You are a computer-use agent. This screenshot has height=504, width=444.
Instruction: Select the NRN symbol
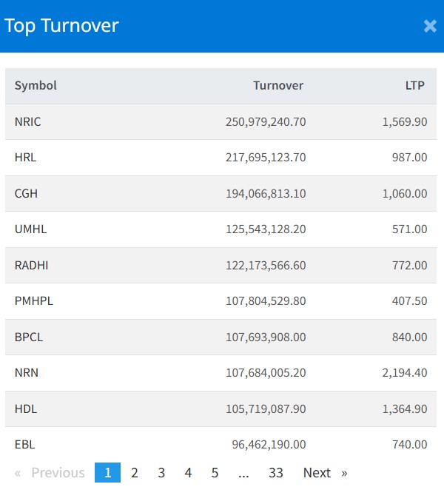27,372
